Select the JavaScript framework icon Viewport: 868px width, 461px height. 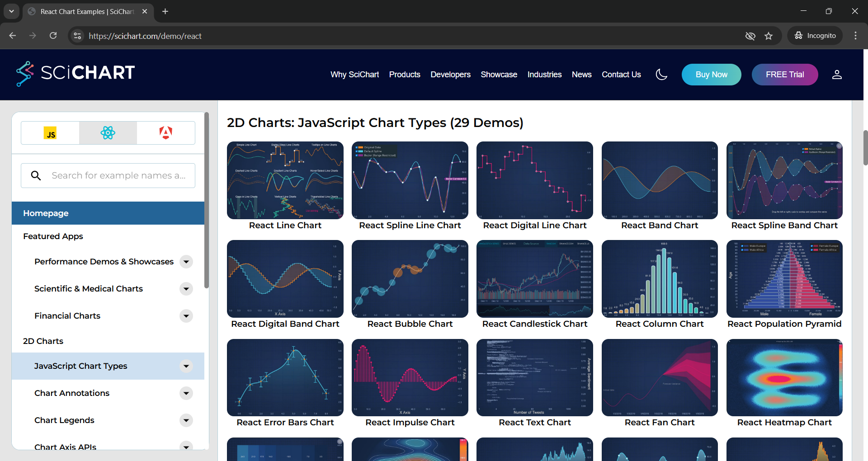coord(50,133)
